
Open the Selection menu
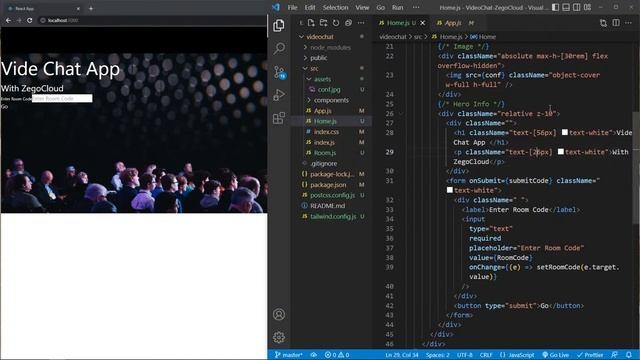click(x=335, y=7)
